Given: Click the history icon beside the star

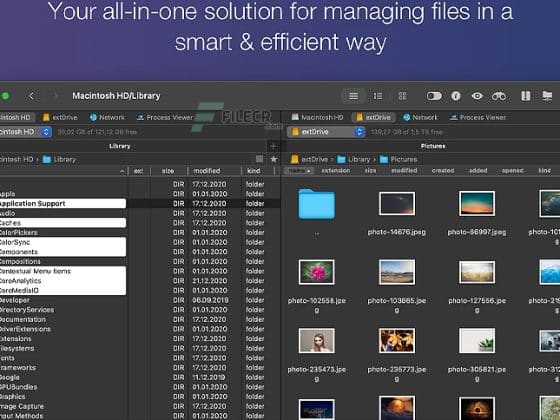Looking at the screenshot, I should point(260,159).
